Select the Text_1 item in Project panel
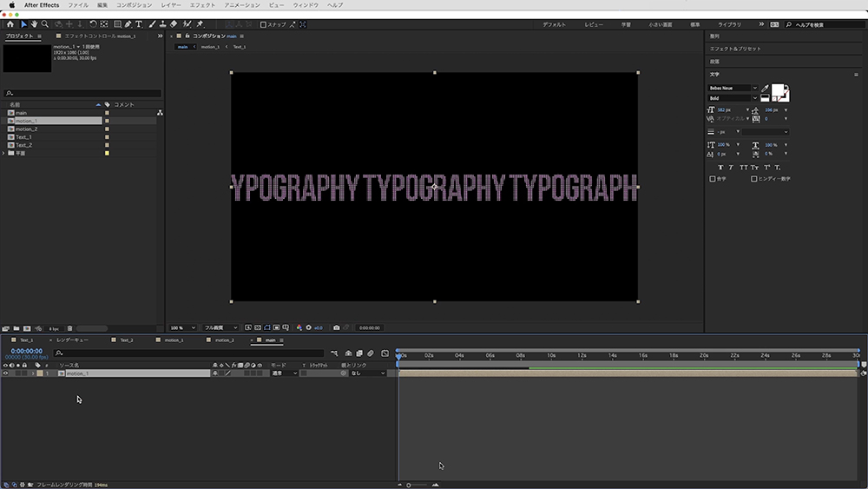This screenshot has height=489, width=868. coord(23,137)
